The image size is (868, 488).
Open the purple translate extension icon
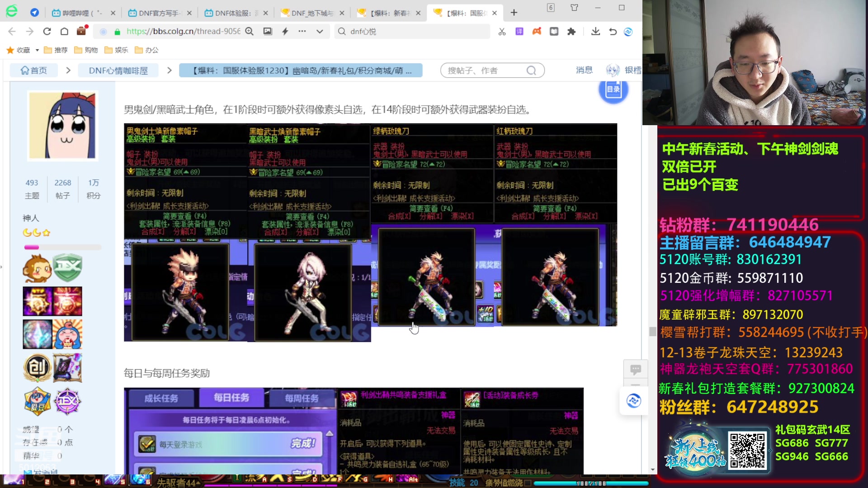click(519, 32)
